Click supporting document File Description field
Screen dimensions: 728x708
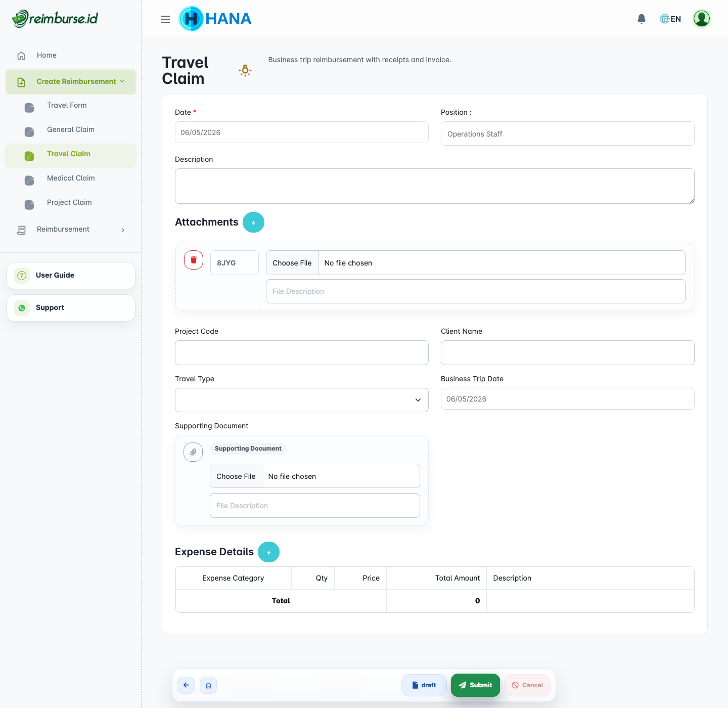(x=315, y=506)
